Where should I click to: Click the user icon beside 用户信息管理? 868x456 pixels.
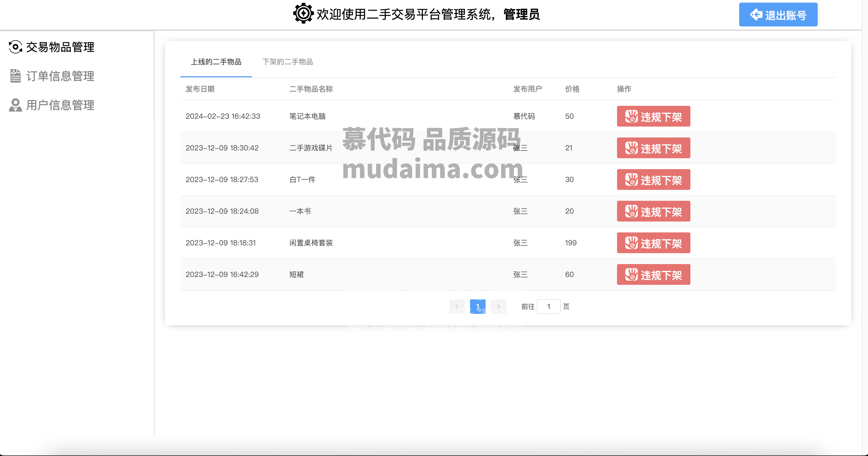click(16, 105)
